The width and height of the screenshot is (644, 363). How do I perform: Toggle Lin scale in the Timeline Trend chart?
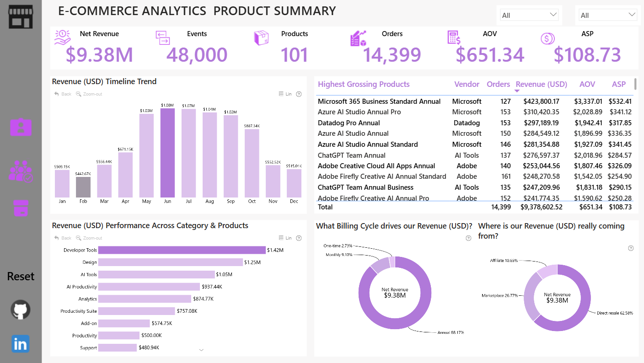285,94
